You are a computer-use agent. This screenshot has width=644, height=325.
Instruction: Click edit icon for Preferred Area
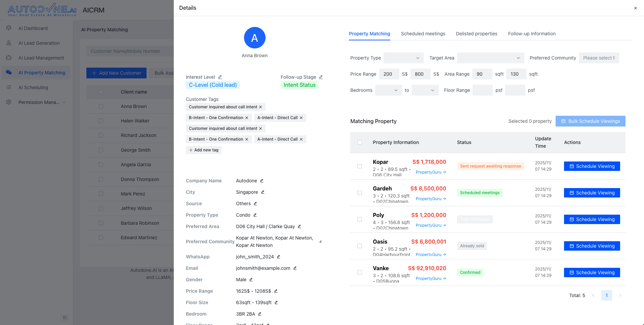[299, 226]
